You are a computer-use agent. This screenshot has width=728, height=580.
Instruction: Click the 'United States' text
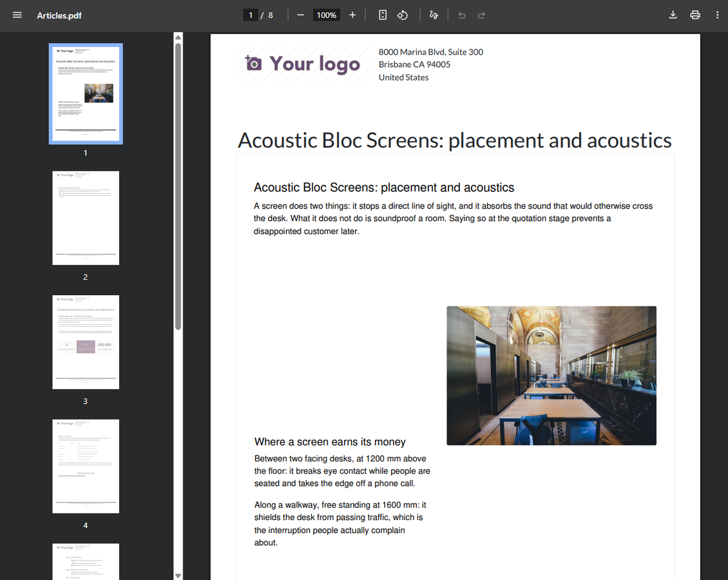point(403,77)
